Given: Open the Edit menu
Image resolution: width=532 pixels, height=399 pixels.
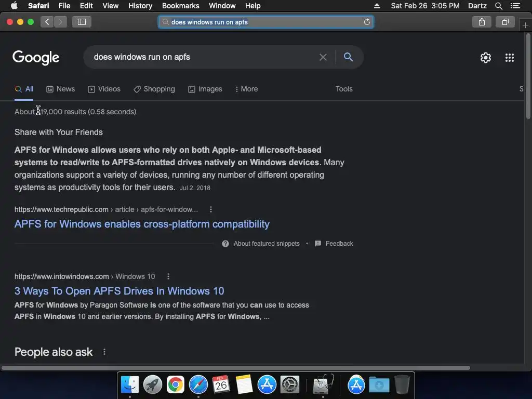Looking at the screenshot, I should click(86, 6).
